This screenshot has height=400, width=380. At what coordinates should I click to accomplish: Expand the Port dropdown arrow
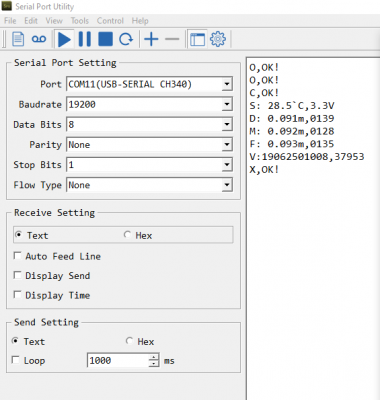(x=227, y=84)
